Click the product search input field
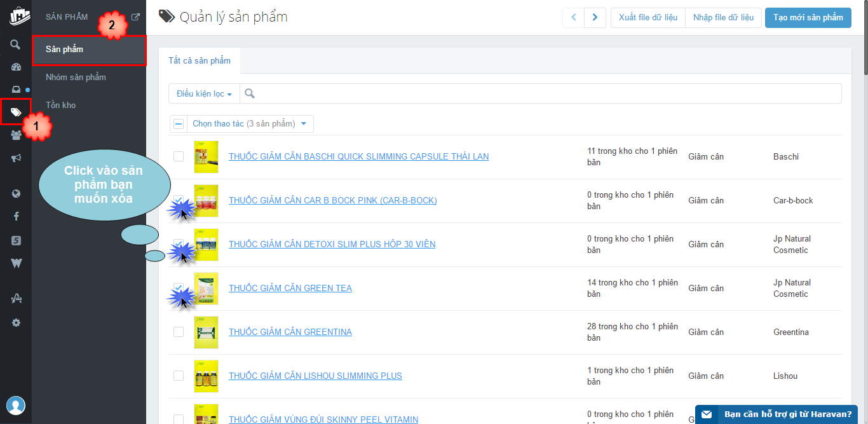868x424 pixels. tap(541, 93)
